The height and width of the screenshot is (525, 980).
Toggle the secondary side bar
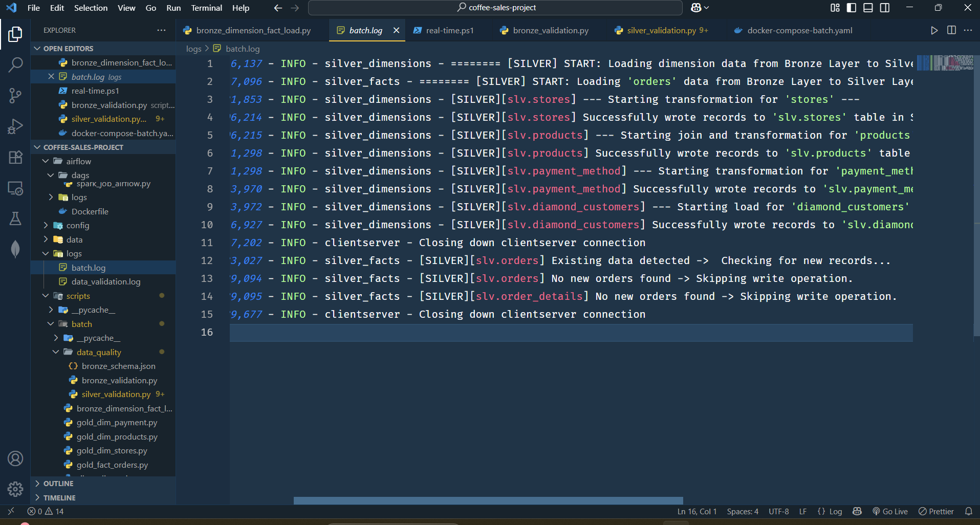pyautogui.click(x=884, y=8)
